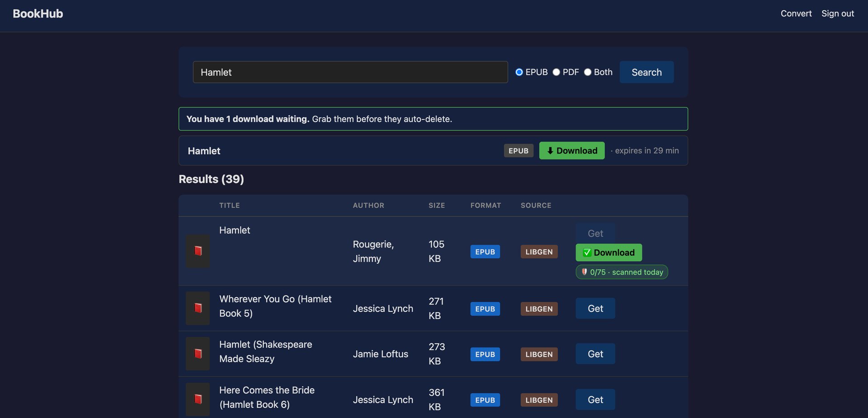Focus the search field containing Hamlet

click(350, 72)
